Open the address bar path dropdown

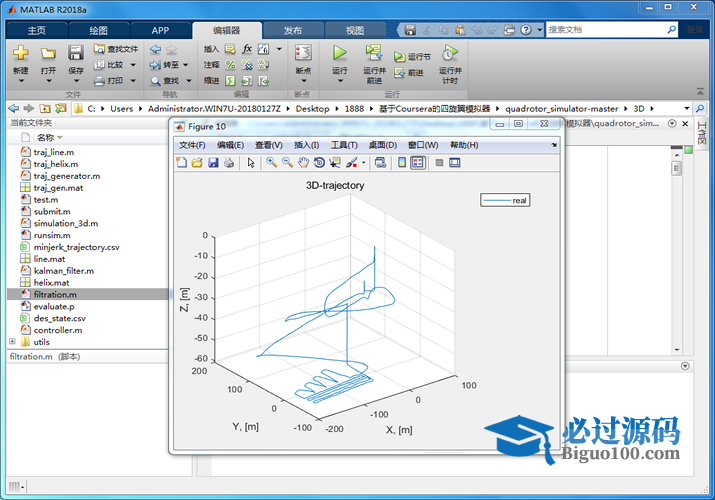click(x=686, y=108)
